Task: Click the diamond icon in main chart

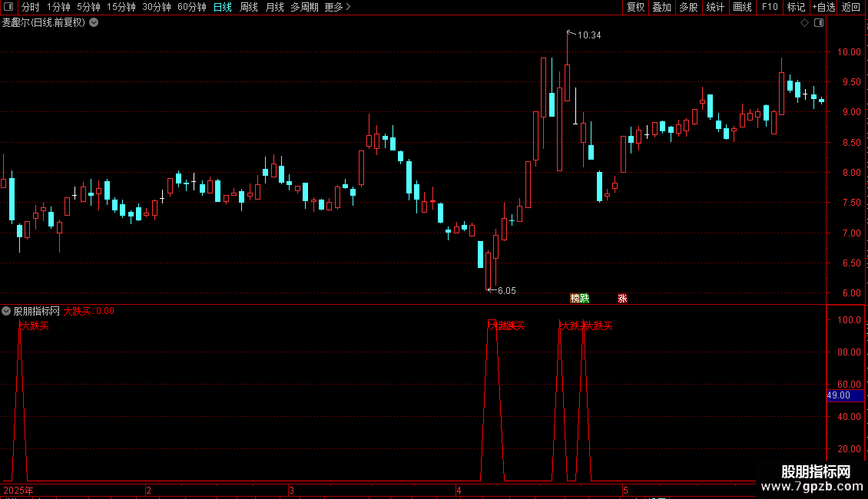Action: [x=805, y=23]
